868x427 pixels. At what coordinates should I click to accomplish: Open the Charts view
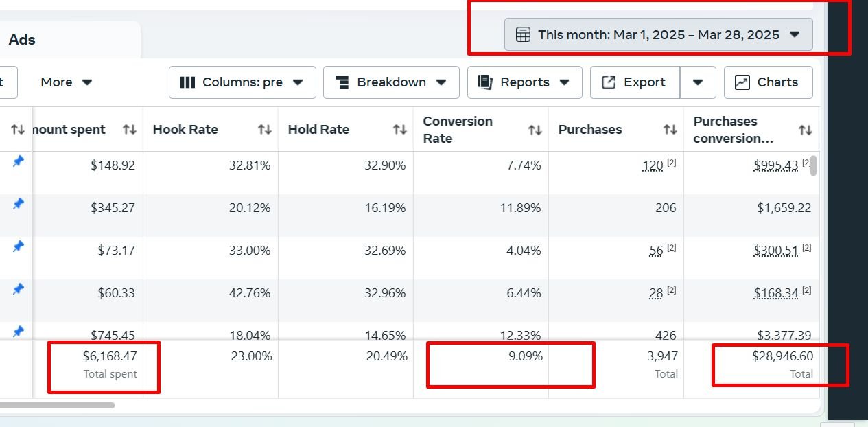tap(768, 82)
